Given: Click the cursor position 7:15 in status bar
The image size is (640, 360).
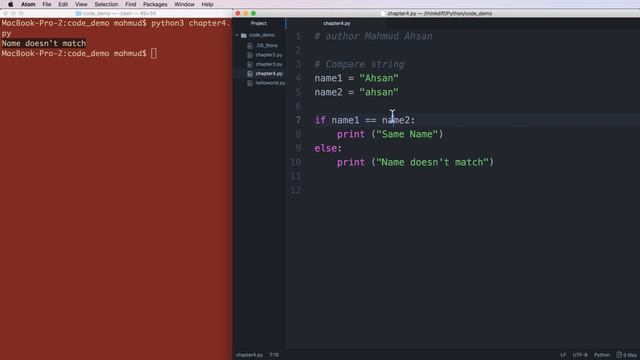Looking at the screenshot, I should (274, 355).
